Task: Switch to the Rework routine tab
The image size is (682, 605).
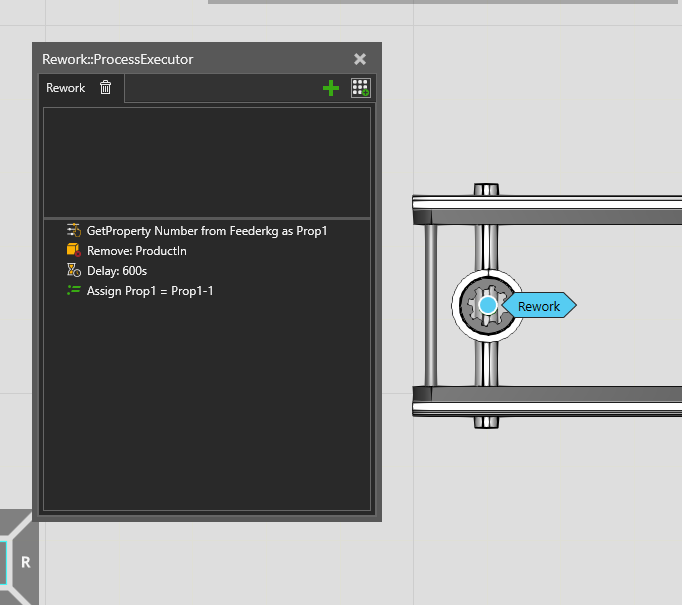Action: point(66,88)
